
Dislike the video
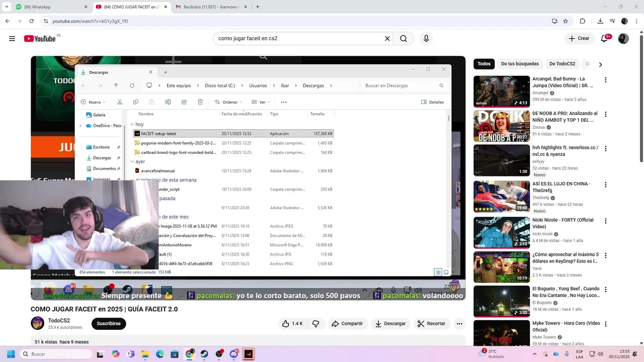coord(316,324)
